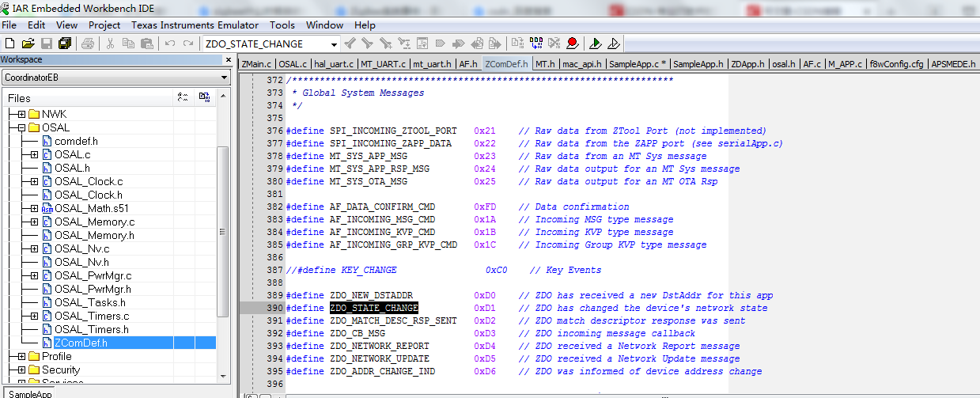This screenshot has height=398, width=980.
Task: Select OSAL_Tasks.h in the workspace tree
Action: [x=89, y=302]
